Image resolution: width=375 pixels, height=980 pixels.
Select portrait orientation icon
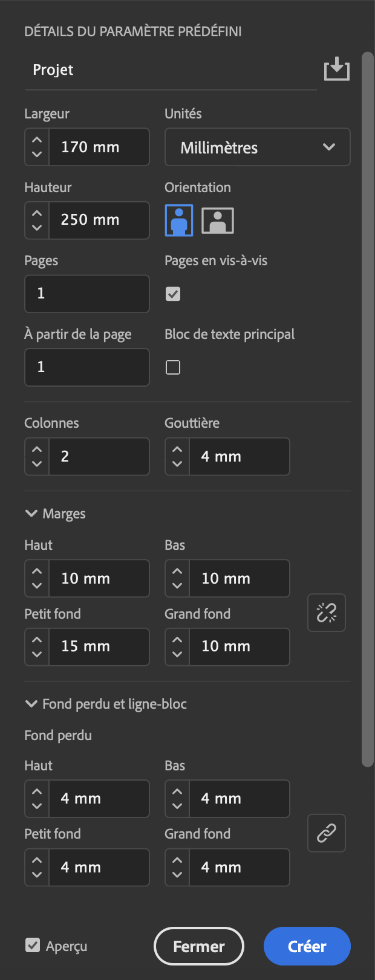pos(179,220)
